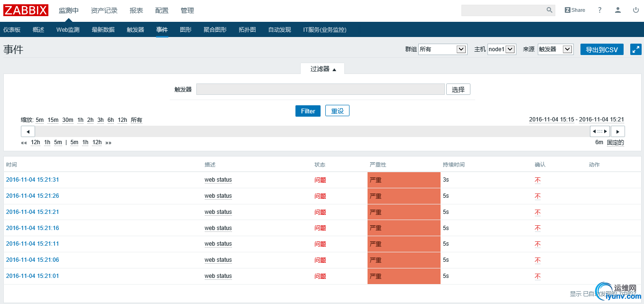
Task: Open the Zabbix Share link
Action: (x=575, y=10)
